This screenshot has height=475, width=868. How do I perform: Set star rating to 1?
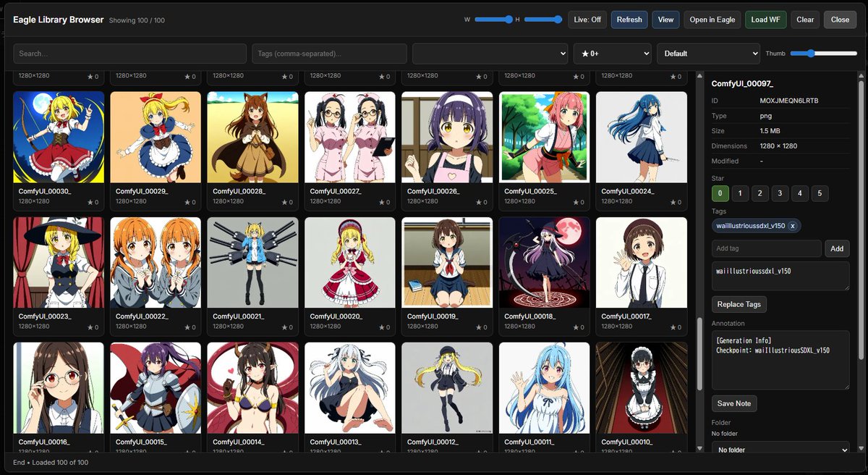[740, 193]
